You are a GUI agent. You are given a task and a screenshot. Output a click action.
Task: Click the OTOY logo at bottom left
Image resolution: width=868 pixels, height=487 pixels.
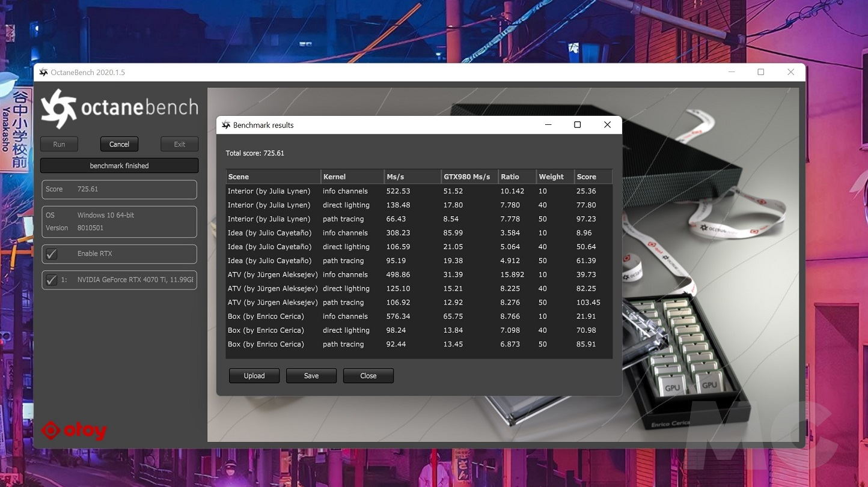(74, 431)
